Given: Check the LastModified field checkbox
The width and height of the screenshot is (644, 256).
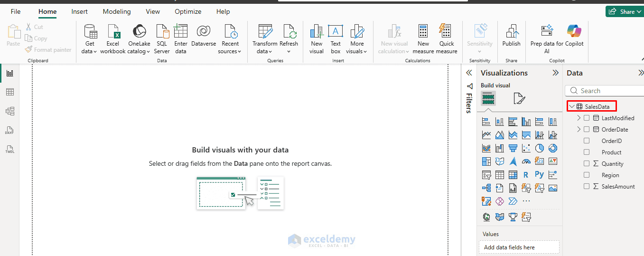Looking at the screenshot, I should click(x=587, y=118).
